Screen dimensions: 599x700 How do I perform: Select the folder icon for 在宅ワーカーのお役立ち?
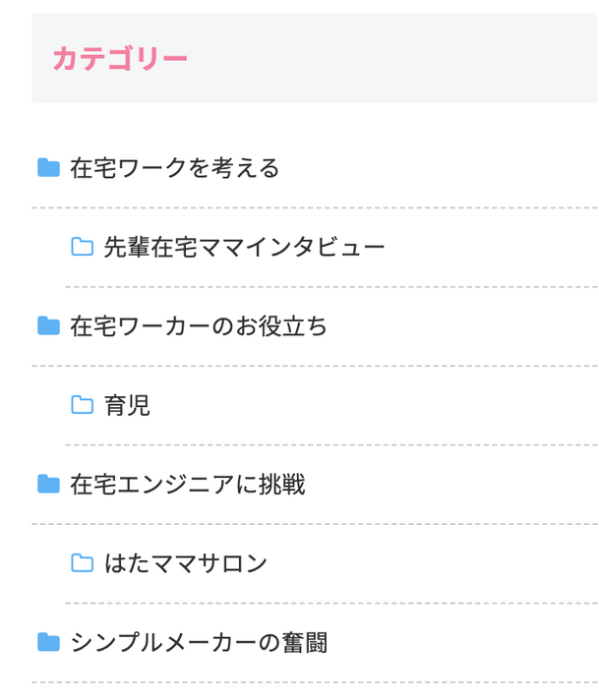[x=48, y=325]
